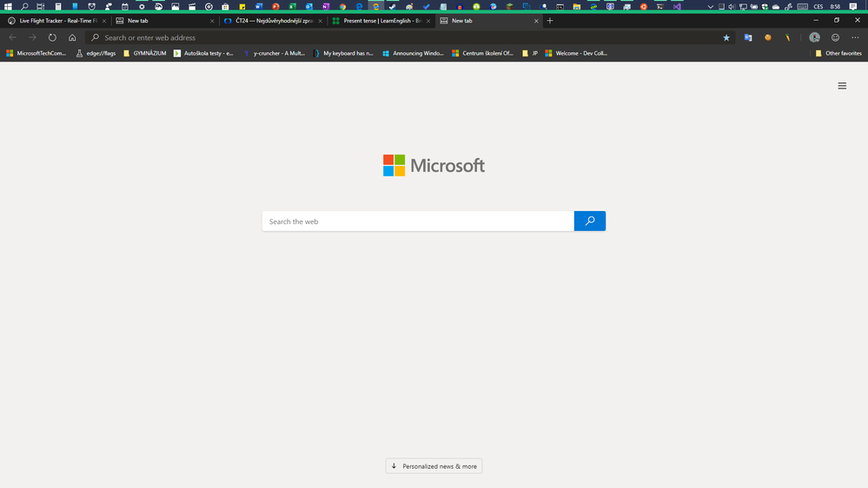Expand 'Personalized news & more' button
The image size is (868, 488).
point(434,466)
